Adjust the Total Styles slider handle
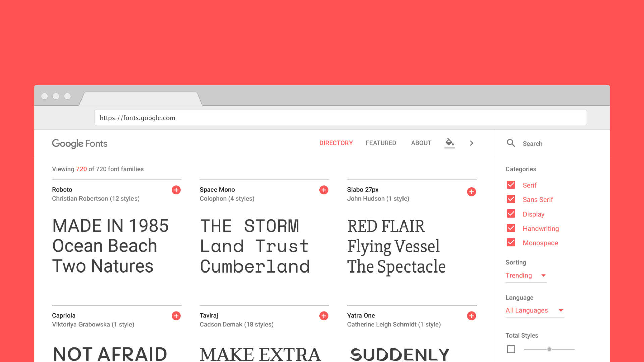The height and width of the screenshot is (362, 644). [x=549, y=349]
